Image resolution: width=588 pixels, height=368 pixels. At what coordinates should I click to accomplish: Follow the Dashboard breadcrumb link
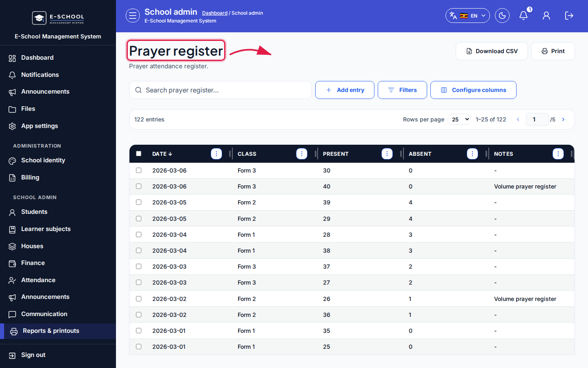coord(215,13)
